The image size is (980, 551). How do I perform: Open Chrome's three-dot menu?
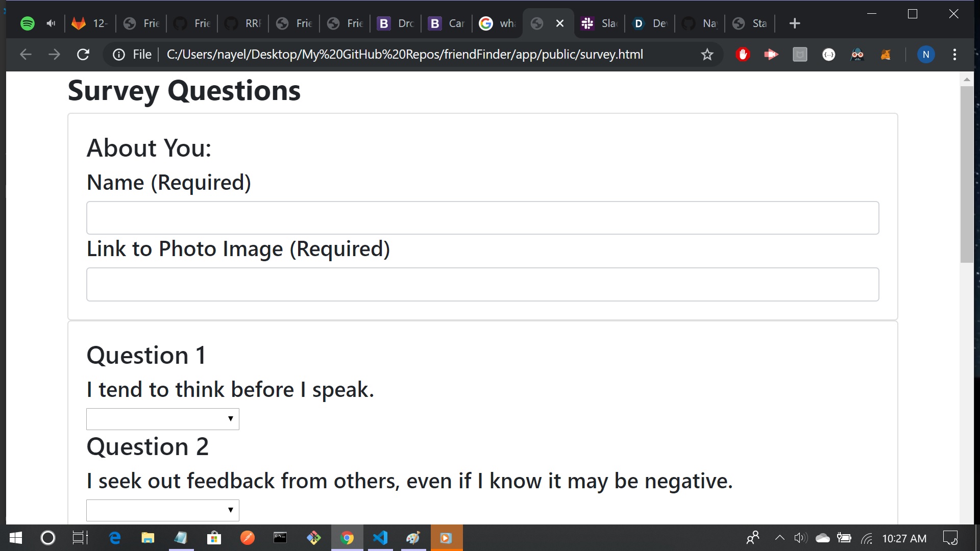[x=954, y=55]
